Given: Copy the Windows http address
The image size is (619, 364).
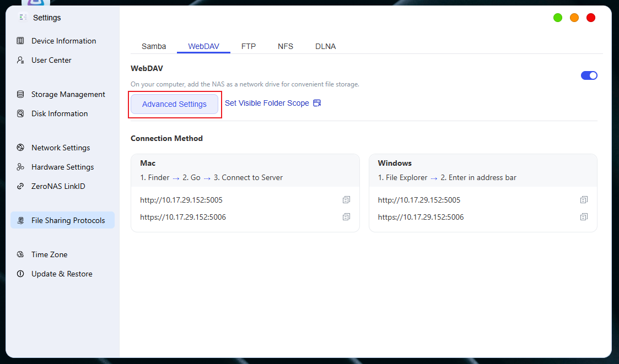Looking at the screenshot, I should (x=584, y=200).
